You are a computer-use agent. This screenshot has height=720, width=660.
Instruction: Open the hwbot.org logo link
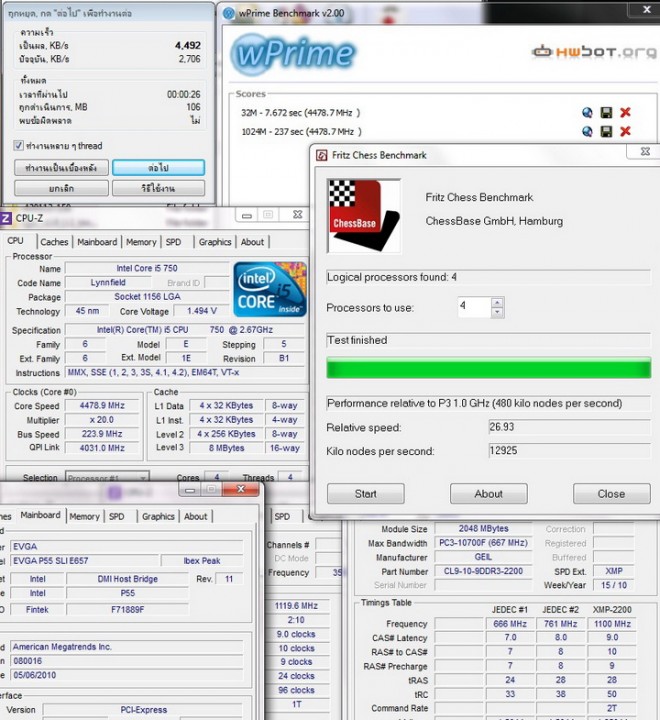(594, 51)
